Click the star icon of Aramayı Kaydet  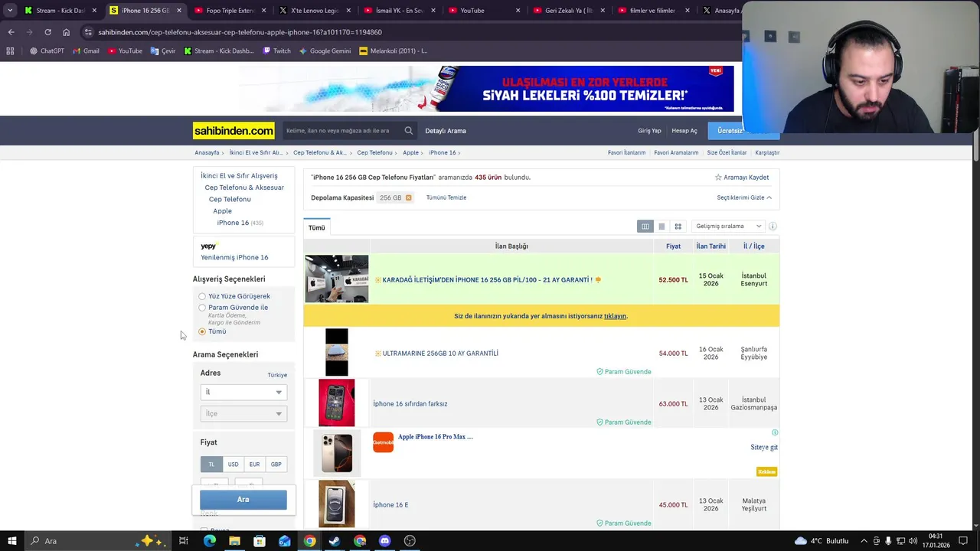pyautogui.click(x=718, y=178)
